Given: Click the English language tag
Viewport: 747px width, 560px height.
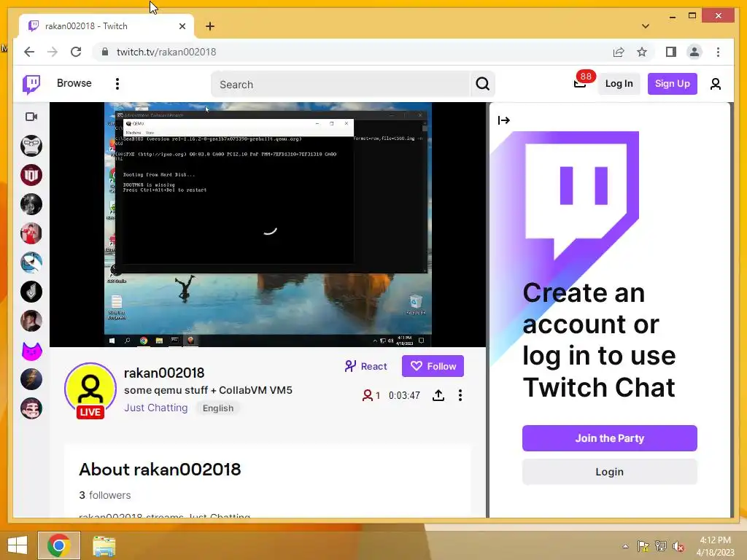Looking at the screenshot, I should (x=218, y=408).
